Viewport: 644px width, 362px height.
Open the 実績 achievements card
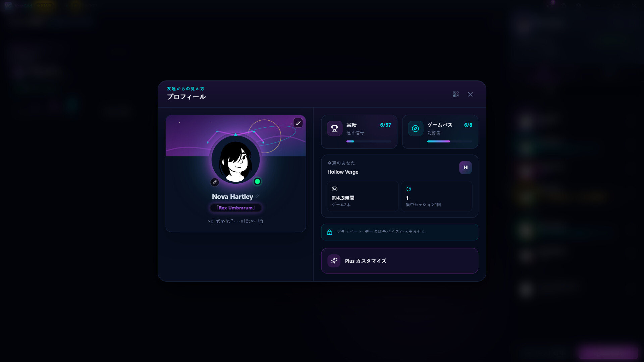pos(359,132)
